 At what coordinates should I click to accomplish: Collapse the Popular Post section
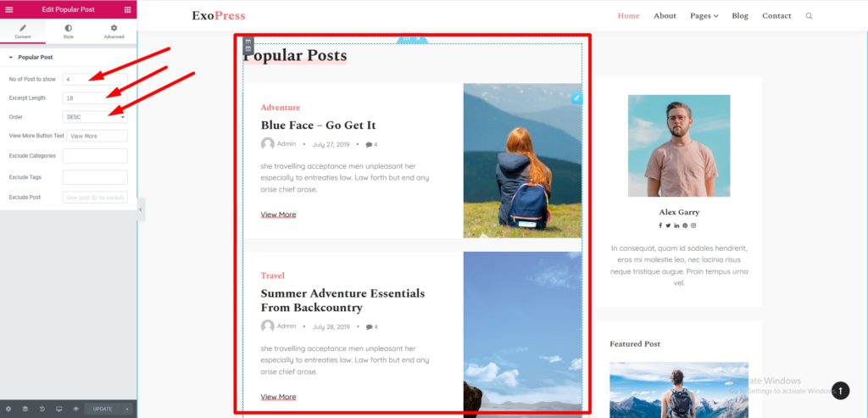31,57
